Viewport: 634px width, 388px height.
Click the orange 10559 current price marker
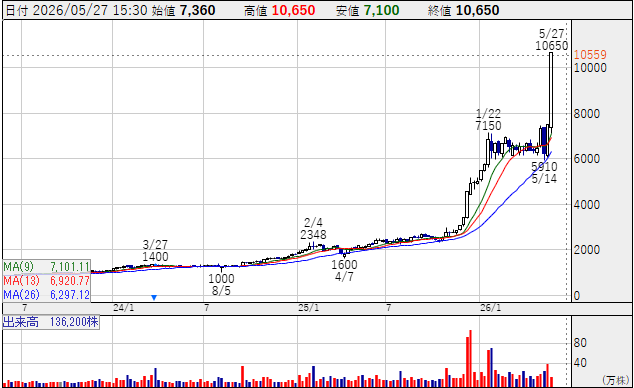pos(590,55)
